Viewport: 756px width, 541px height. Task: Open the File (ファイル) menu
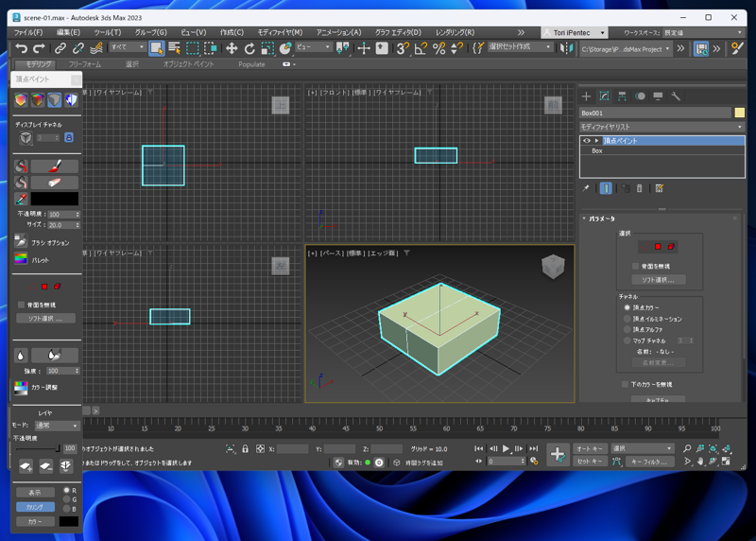[x=28, y=32]
